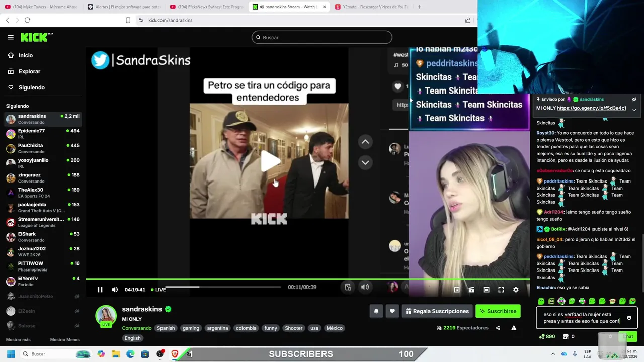Image resolution: width=644 pixels, height=362 pixels.
Task: Switch to the Alertas browser tab
Action: pyautogui.click(x=124, y=7)
